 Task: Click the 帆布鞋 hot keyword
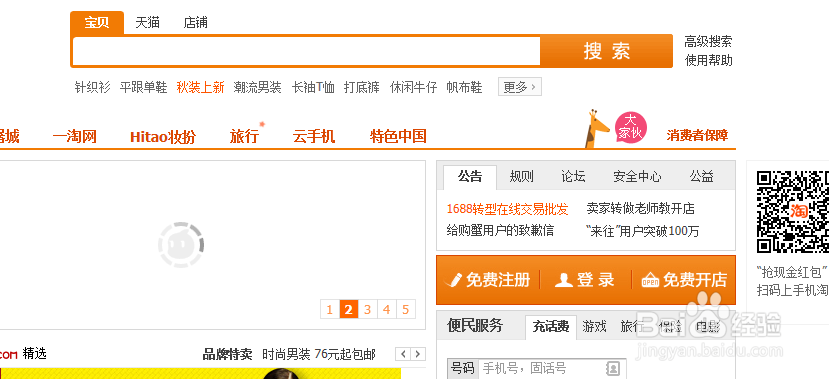coord(464,87)
